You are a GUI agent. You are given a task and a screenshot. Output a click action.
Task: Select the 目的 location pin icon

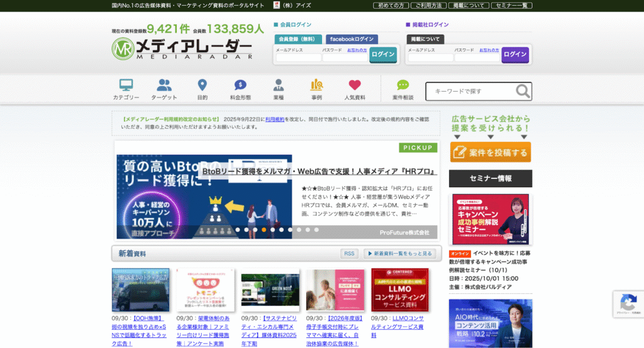click(202, 85)
